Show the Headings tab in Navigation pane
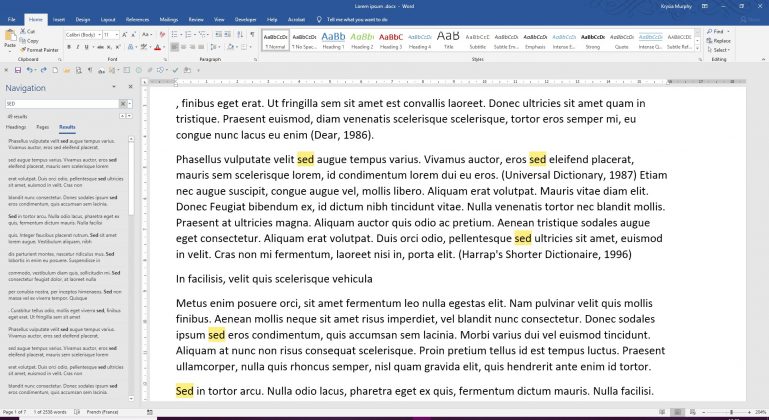 [16, 127]
